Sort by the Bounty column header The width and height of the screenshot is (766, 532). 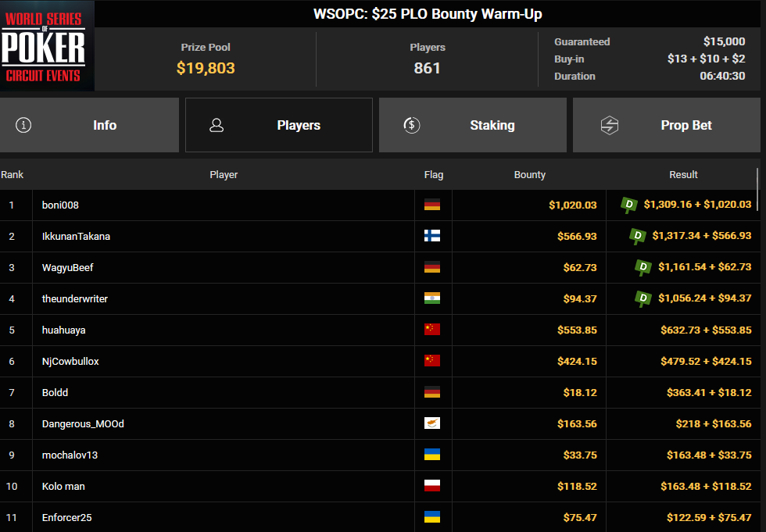point(530,175)
